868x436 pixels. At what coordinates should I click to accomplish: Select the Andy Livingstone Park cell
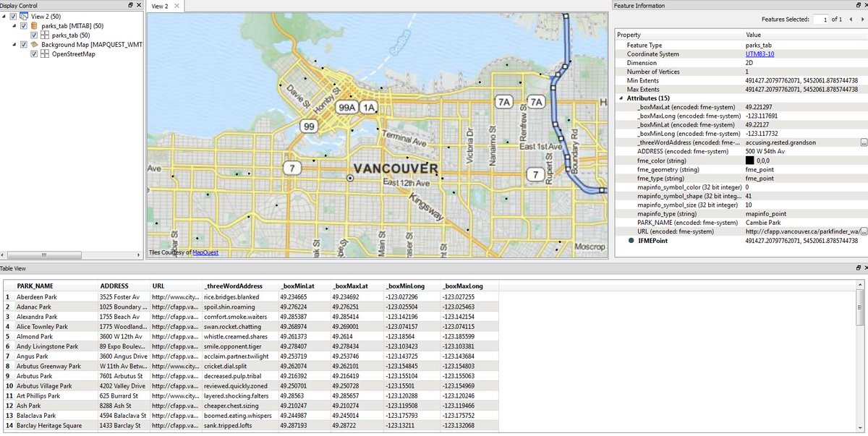coord(56,346)
